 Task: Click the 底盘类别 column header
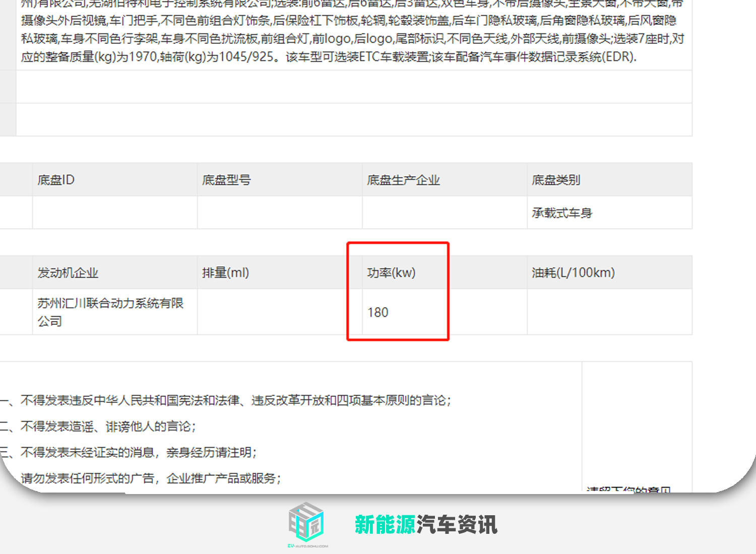[x=610, y=180]
